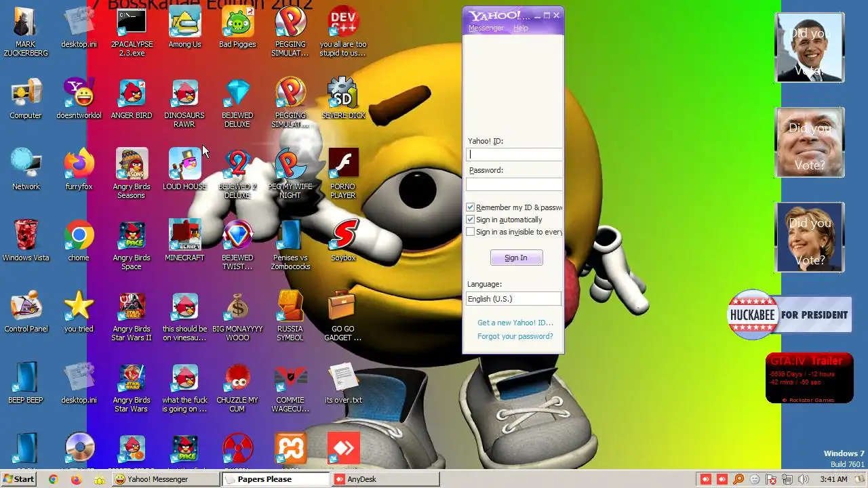
Task: Launch Angry Birds Star Wars II shortcut
Action: pos(132,317)
